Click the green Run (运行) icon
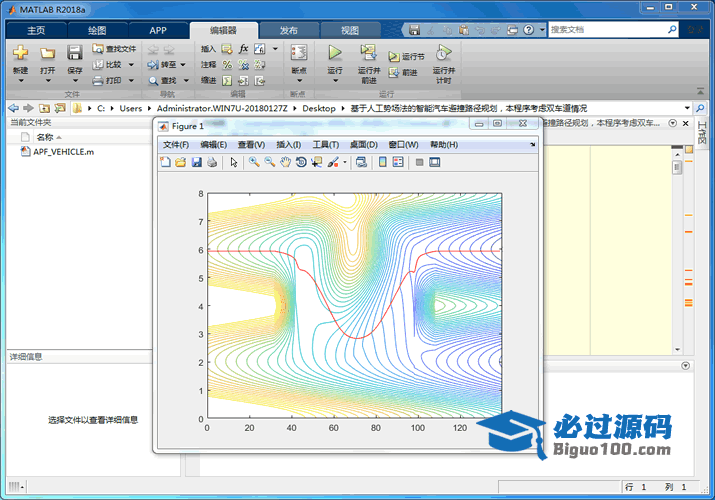Image resolution: width=715 pixels, height=500 pixels. 335,53
